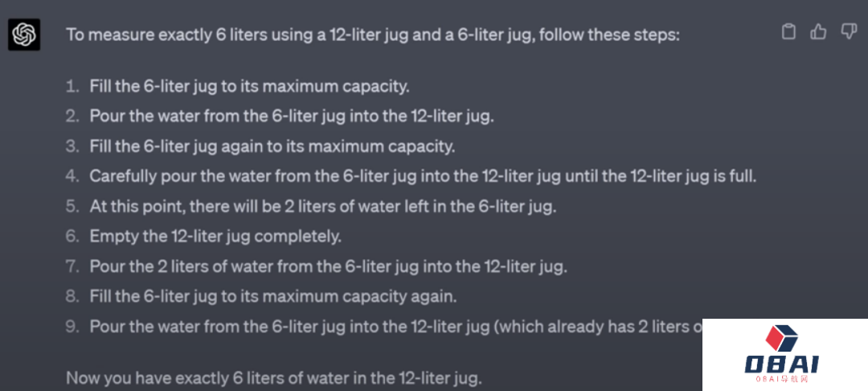Click step 5 'At this point, there will be 2 liters'
The width and height of the screenshot is (868, 391).
(322, 206)
